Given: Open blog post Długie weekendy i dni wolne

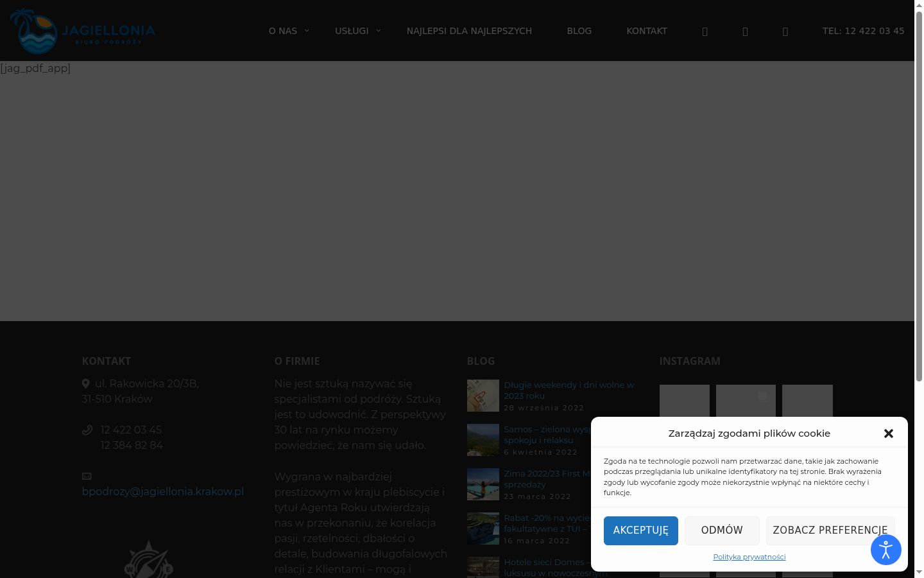Looking at the screenshot, I should click(x=569, y=390).
